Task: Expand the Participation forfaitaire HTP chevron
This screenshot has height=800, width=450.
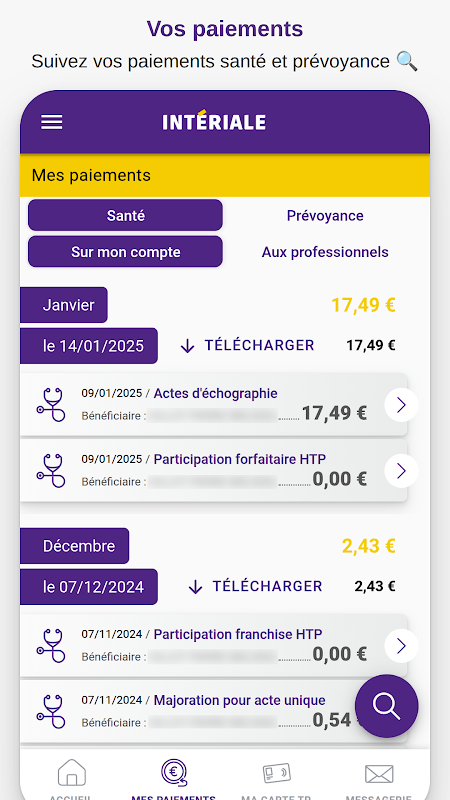Action: coord(401,470)
